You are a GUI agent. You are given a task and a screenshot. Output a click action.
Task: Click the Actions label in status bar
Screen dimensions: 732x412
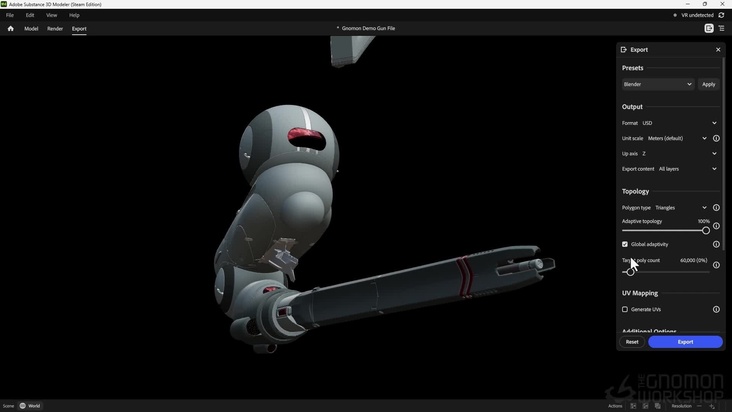point(615,406)
